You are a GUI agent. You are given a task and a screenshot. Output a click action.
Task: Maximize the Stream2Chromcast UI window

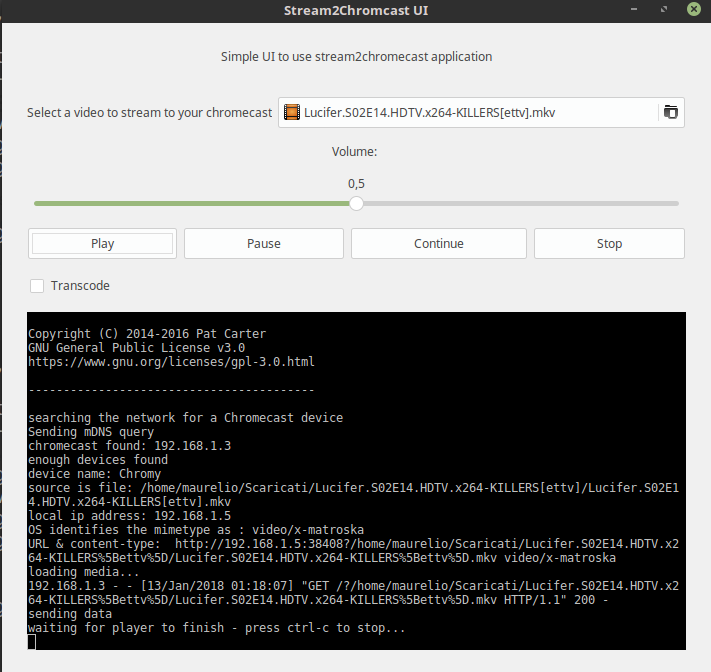pos(664,10)
